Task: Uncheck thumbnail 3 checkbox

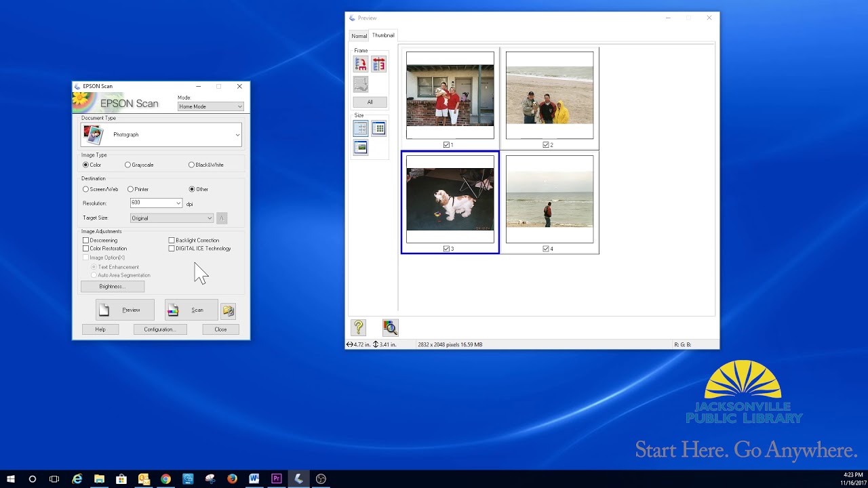Action: 446,249
